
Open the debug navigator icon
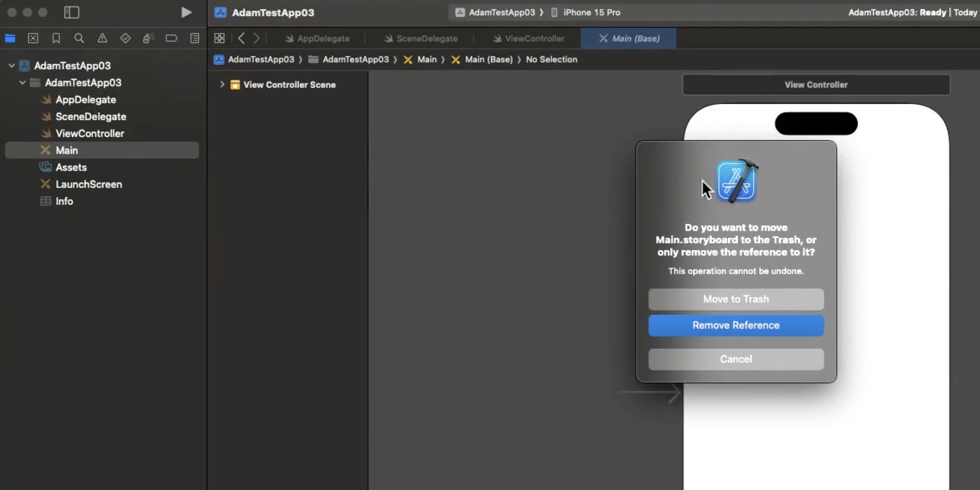click(148, 38)
